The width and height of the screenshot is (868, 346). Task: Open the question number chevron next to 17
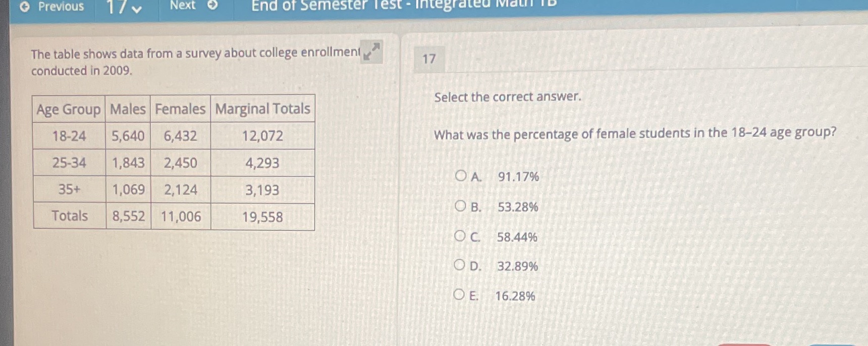[137, 7]
